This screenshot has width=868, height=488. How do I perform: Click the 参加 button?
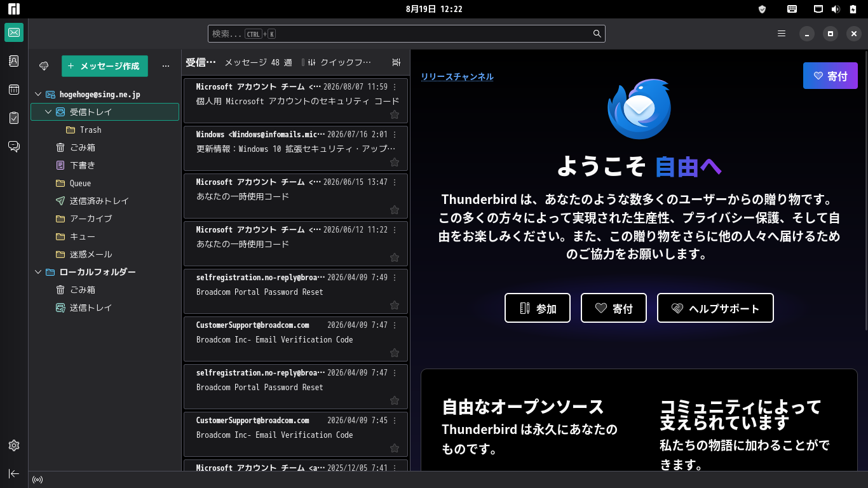point(538,308)
